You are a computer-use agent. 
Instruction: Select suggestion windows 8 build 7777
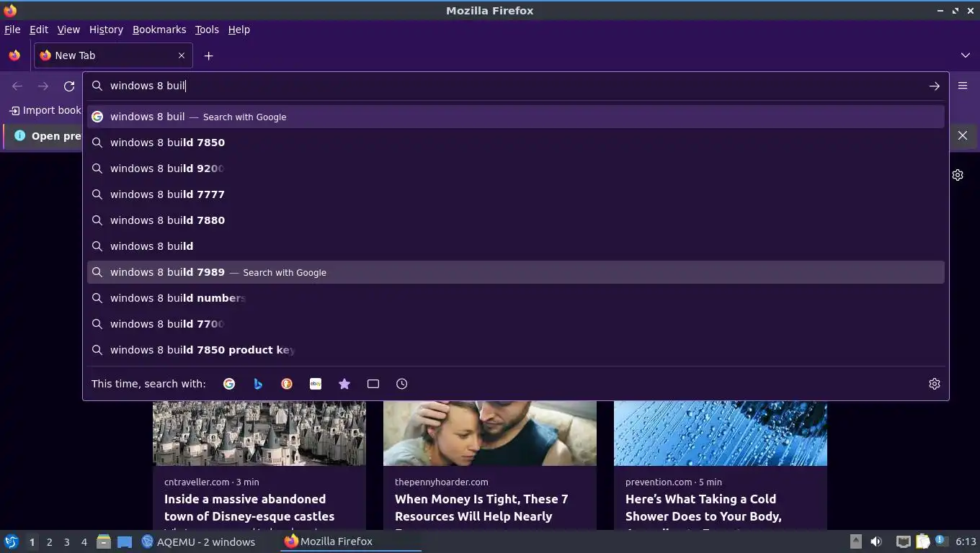516,194
